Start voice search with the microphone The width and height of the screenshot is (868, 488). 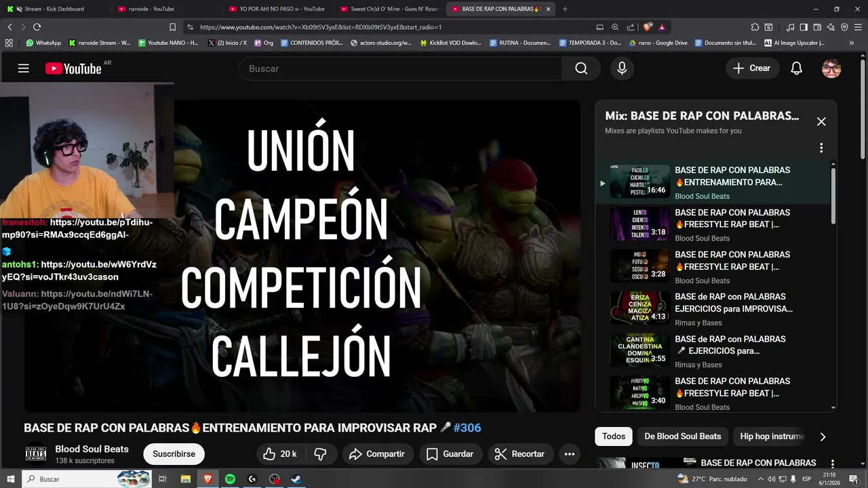(x=622, y=68)
